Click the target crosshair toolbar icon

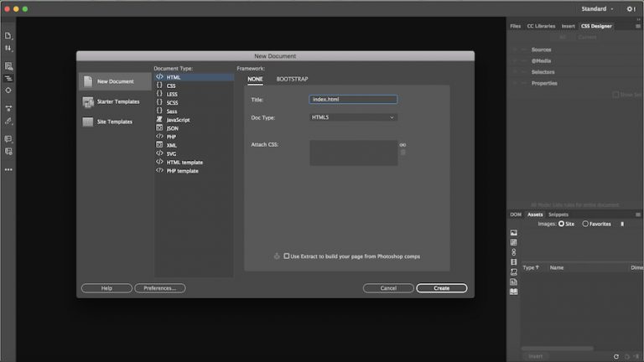coord(8,90)
